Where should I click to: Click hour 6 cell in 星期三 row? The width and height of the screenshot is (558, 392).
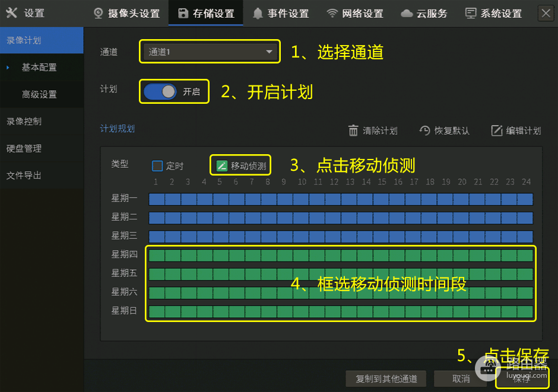coord(237,237)
